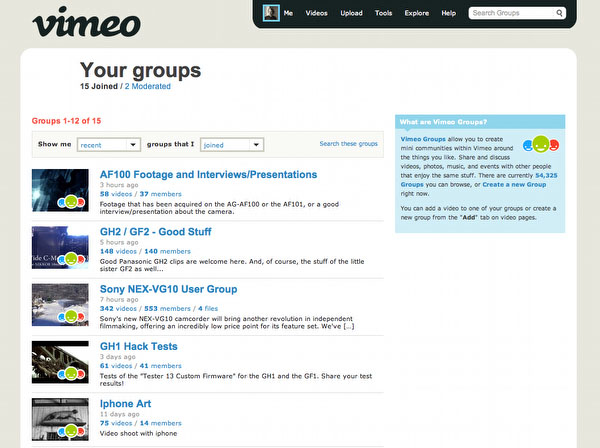View 58 videos in AF100 group
Screen dimensions: 600x448
[x=116, y=194]
